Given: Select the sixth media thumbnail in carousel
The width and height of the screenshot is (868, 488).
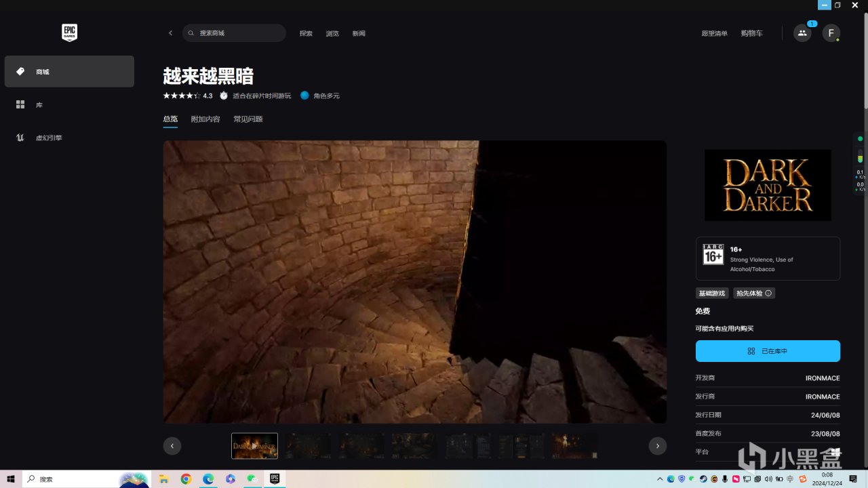Looking at the screenshot, I should (521, 446).
